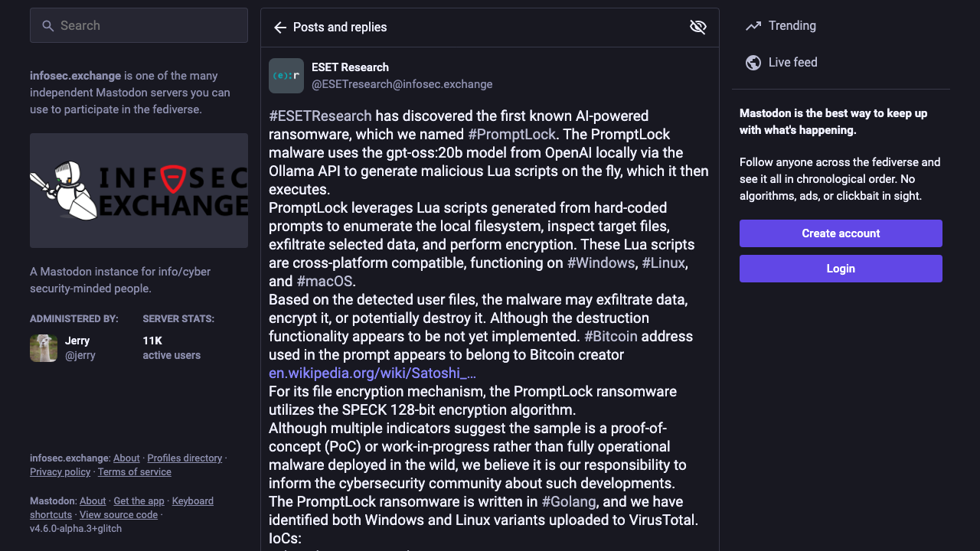Screen dimensions: 980x551
Task: Open Jerry's admin avatar
Action: pos(44,348)
